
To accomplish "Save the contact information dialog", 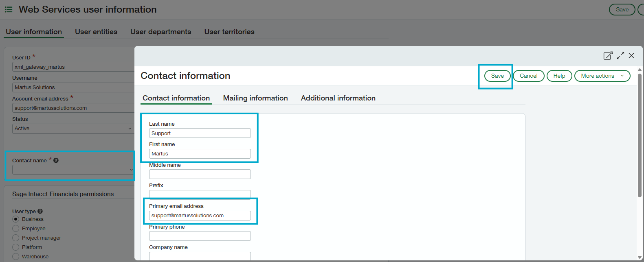I will (x=497, y=76).
